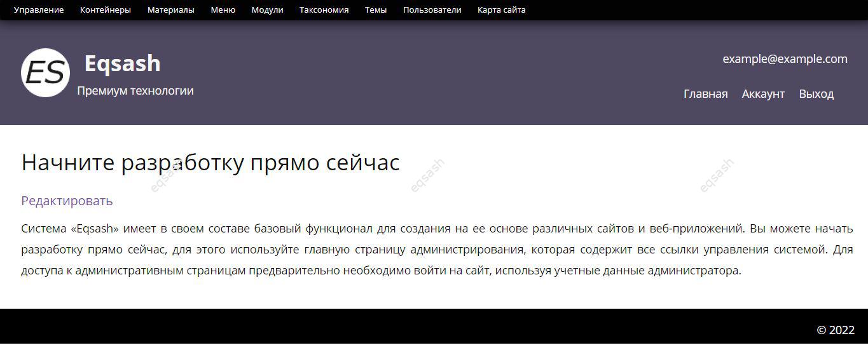Click the © 2022 footer text
The width and height of the screenshot is (868, 350).
point(836,330)
